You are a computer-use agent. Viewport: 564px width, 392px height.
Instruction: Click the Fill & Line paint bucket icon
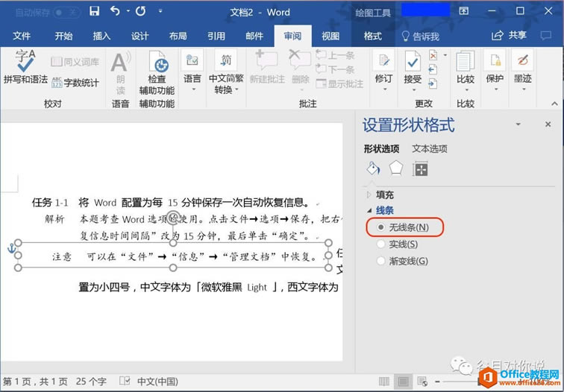click(x=373, y=168)
